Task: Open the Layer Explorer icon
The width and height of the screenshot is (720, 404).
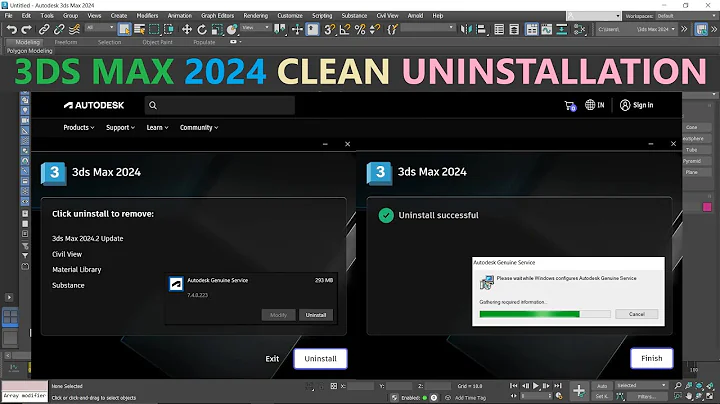Action: (x=514, y=29)
